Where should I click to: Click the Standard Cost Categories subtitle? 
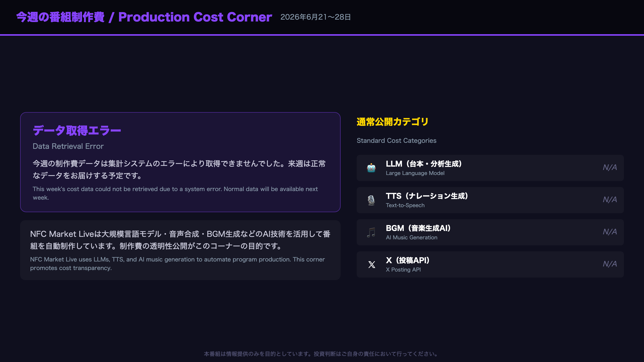coord(396,141)
